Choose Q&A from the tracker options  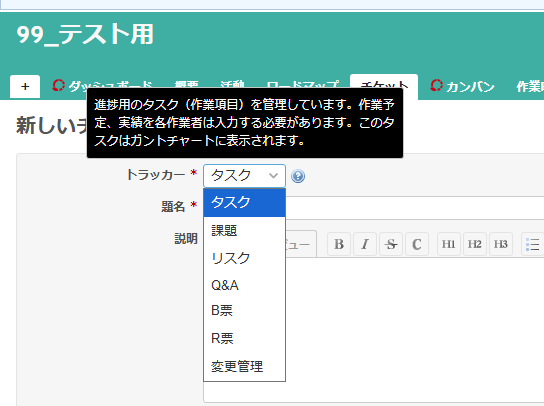tap(244, 285)
